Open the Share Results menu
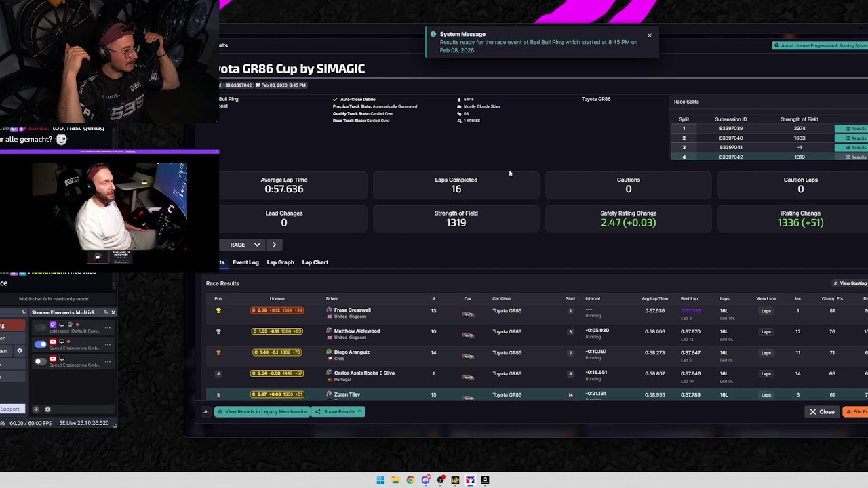 pos(338,411)
